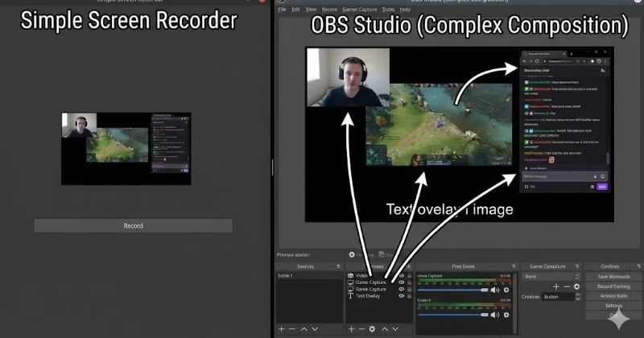Click minus icon in Game Compture panel

pos(567,286)
